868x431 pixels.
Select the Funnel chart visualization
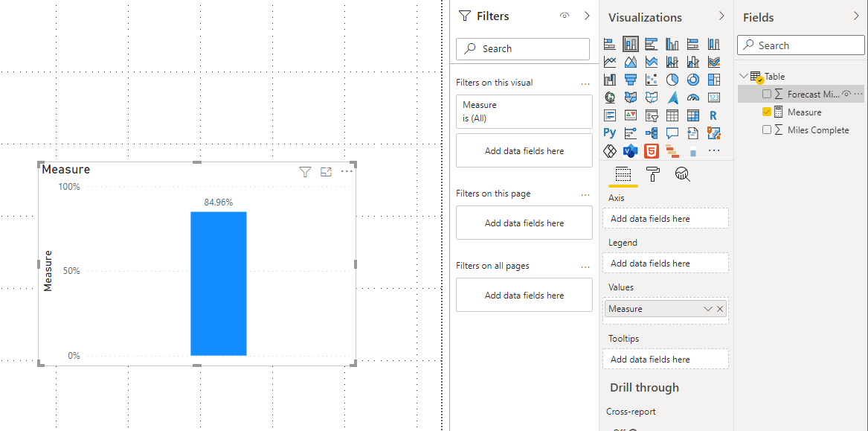coord(631,80)
